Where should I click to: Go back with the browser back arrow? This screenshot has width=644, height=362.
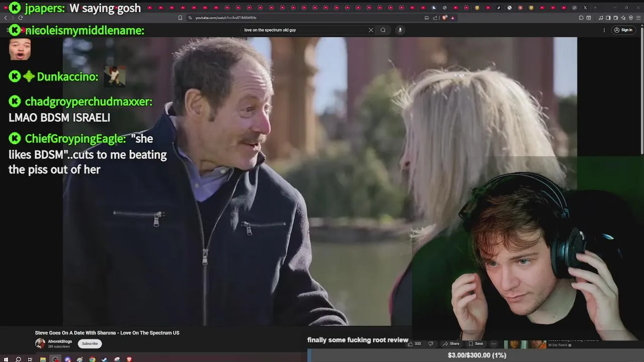[x=6, y=18]
